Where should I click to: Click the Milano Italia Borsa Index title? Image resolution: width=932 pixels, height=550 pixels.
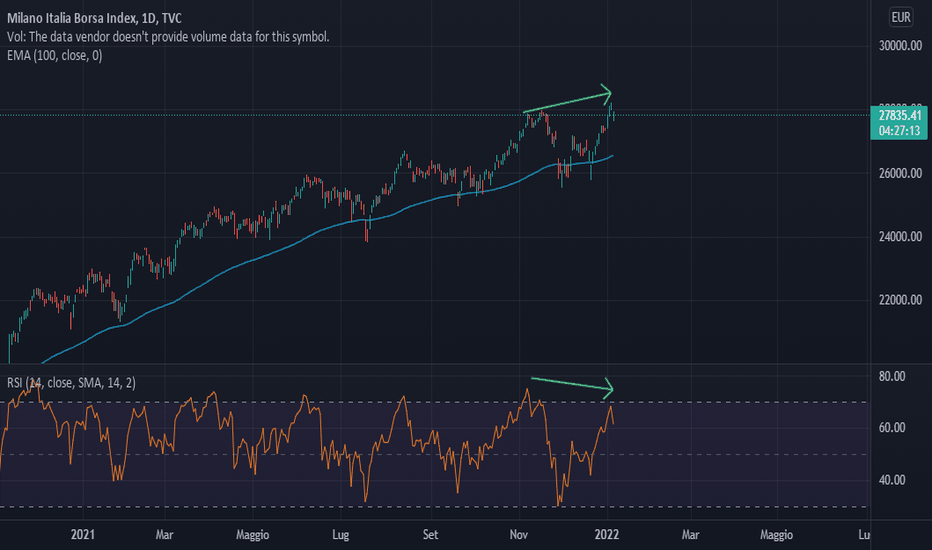tap(94, 18)
